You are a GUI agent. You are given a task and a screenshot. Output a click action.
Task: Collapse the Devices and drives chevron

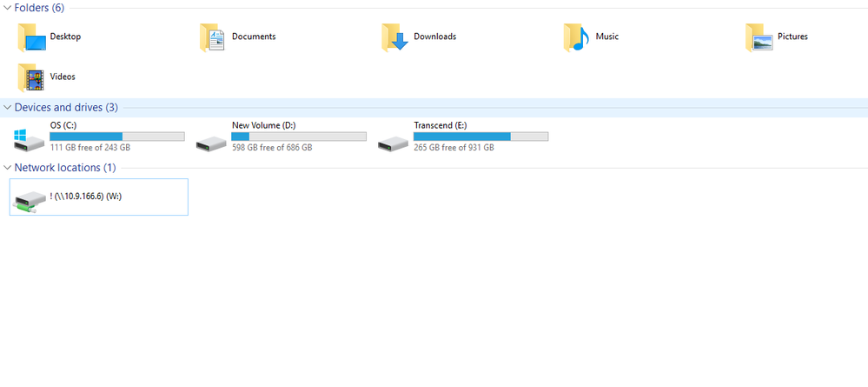8,108
